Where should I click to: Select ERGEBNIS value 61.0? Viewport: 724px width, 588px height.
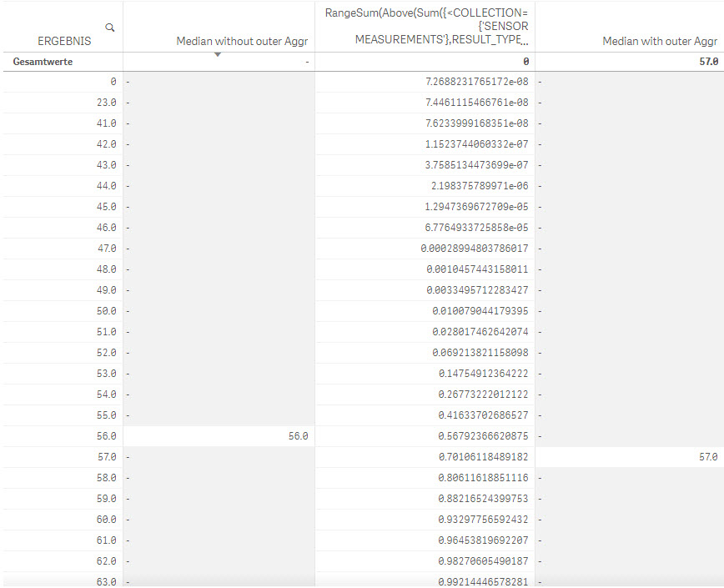click(x=107, y=540)
